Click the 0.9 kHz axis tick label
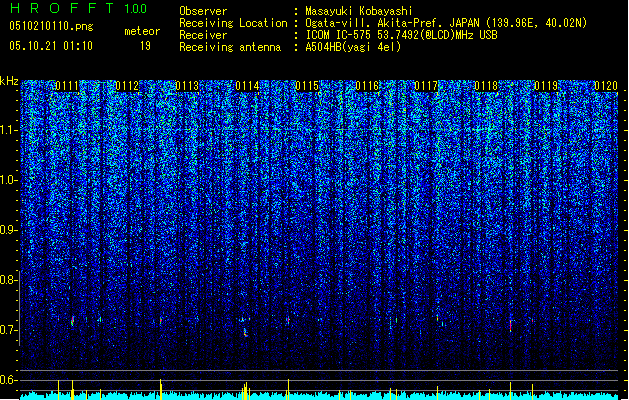The width and height of the screenshot is (629, 400). point(9,230)
